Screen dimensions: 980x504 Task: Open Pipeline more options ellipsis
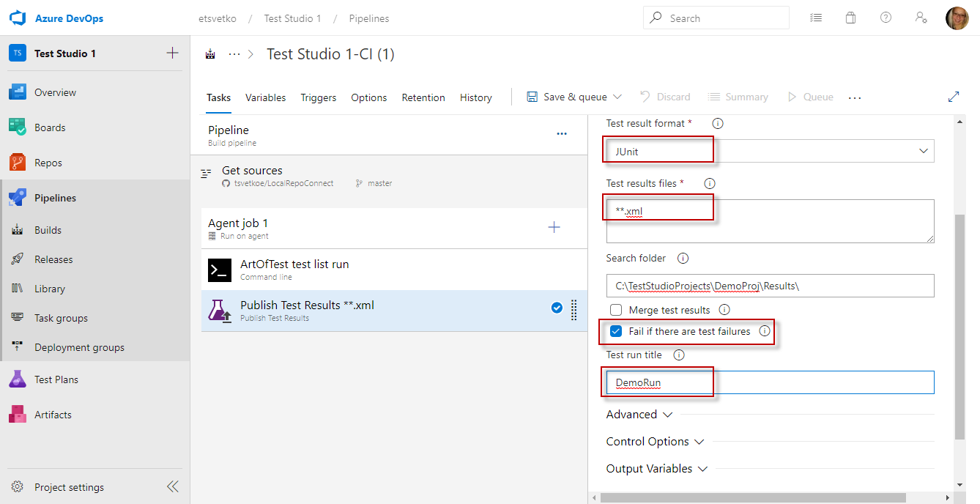562,134
